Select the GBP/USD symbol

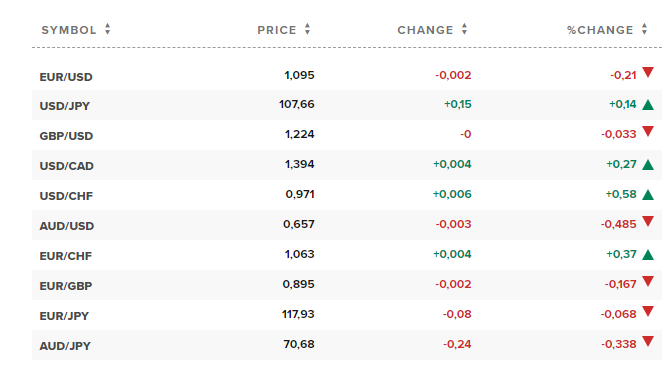click(66, 136)
